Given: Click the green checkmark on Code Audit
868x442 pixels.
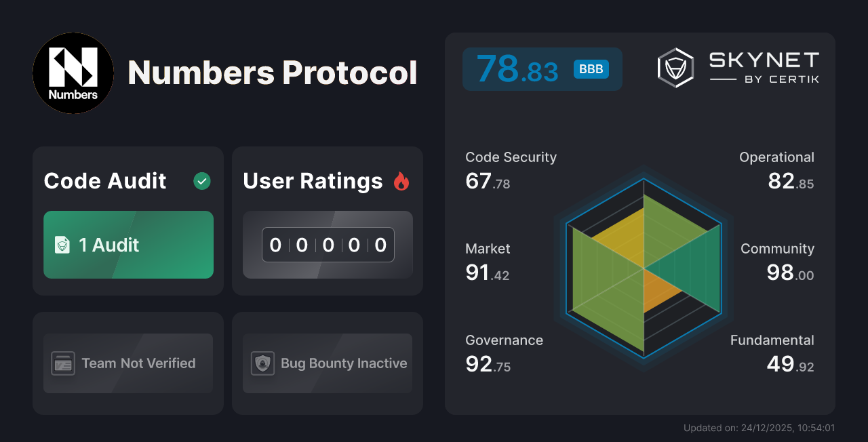Looking at the screenshot, I should 201,180.
